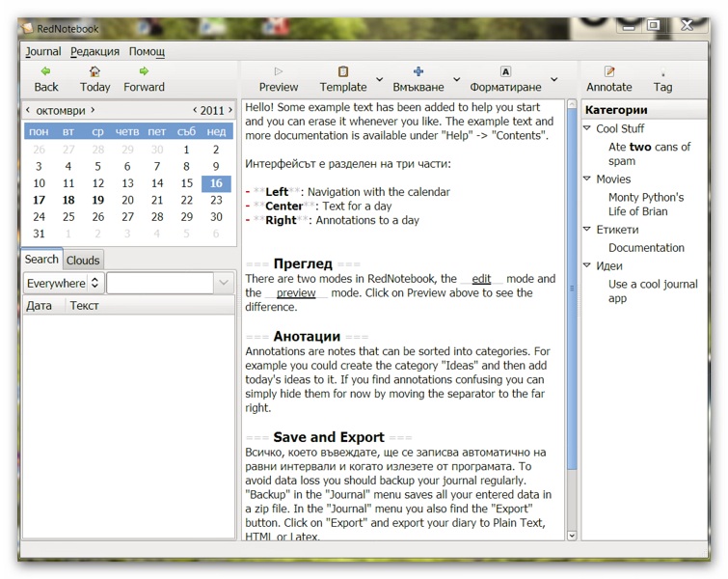Viewport: 728px width, 579px height.
Task: Click the Movies category label
Action: [613, 179]
